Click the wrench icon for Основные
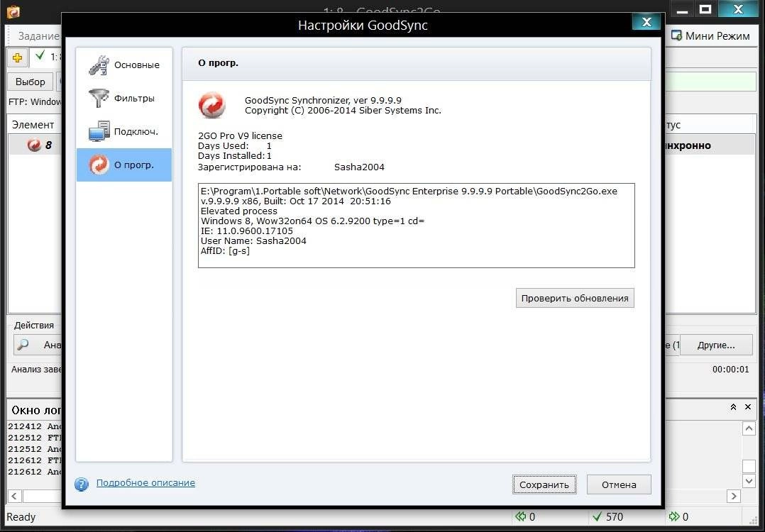765x532 pixels. tap(99, 65)
